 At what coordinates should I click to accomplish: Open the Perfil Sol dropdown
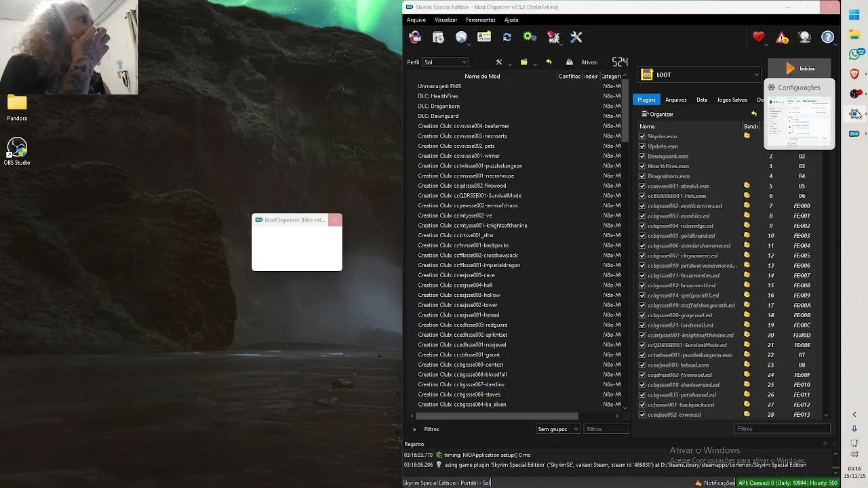point(445,62)
